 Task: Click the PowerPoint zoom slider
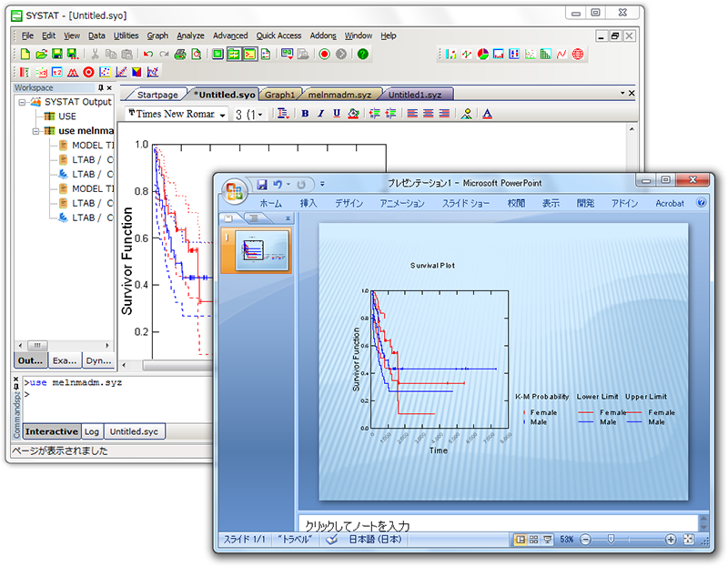pos(610,540)
